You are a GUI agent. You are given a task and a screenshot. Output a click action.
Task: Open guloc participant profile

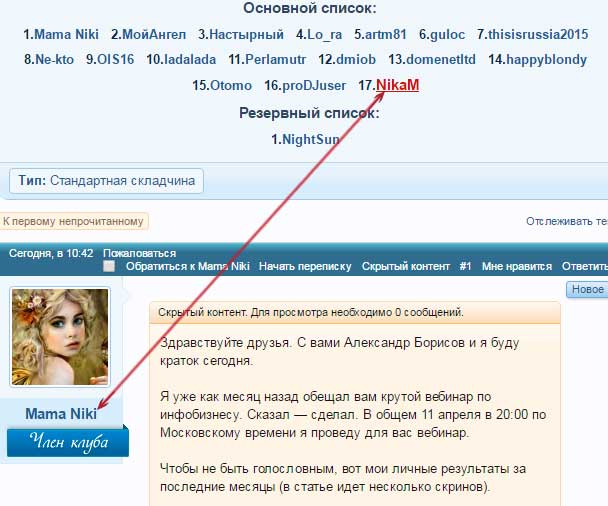(447, 34)
